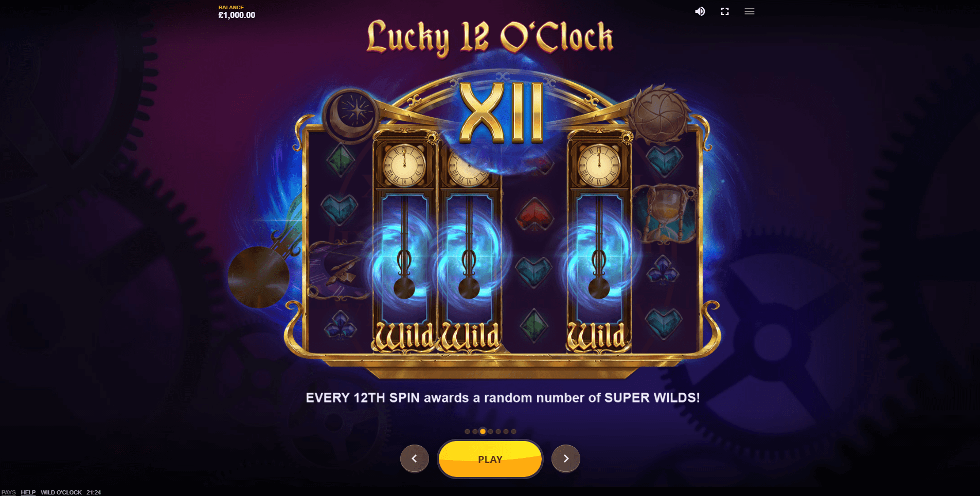Go to previous intro slide arrow

tap(415, 458)
